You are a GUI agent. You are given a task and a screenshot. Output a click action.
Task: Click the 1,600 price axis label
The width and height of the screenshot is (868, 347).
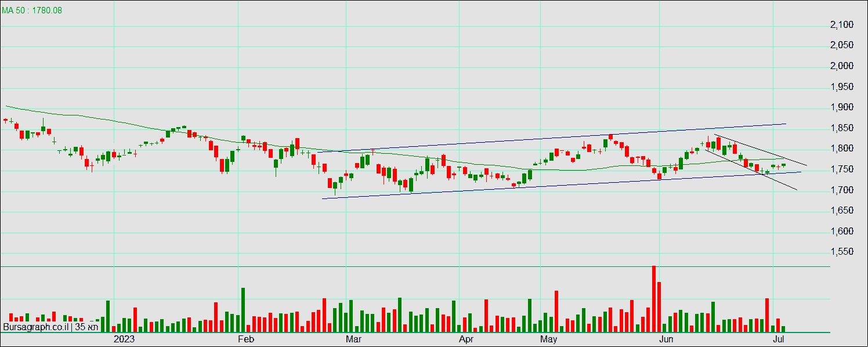pyautogui.click(x=841, y=232)
